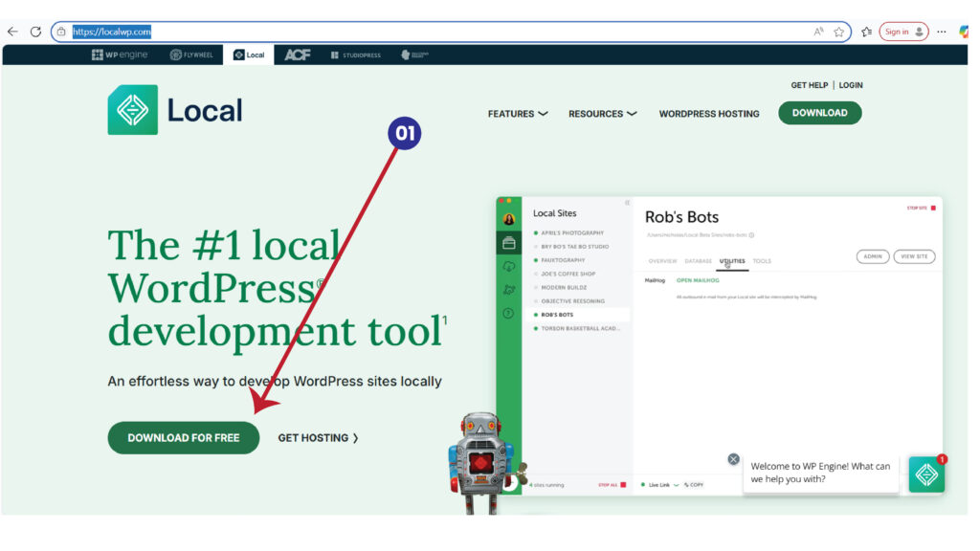Select the Local brand tab
980x551 pixels.
point(249,55)
